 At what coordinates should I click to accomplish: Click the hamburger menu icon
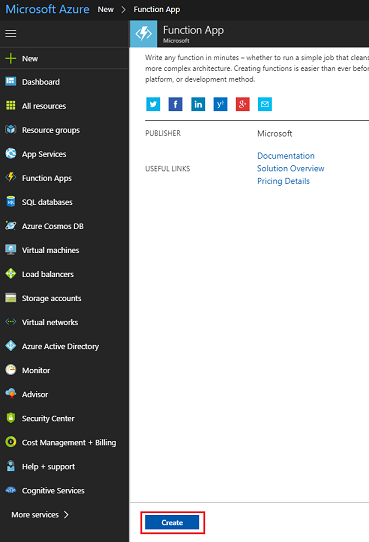click(x=11, y=34)
